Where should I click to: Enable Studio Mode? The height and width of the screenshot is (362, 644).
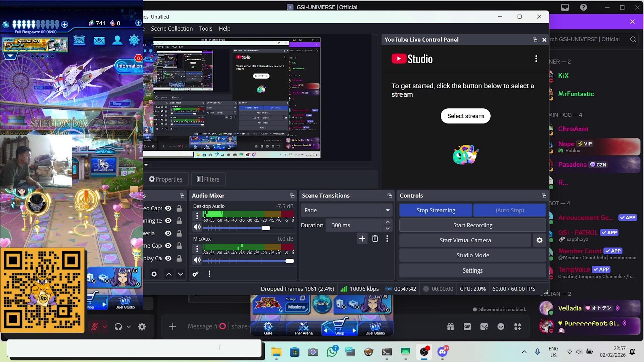(472, 255)
